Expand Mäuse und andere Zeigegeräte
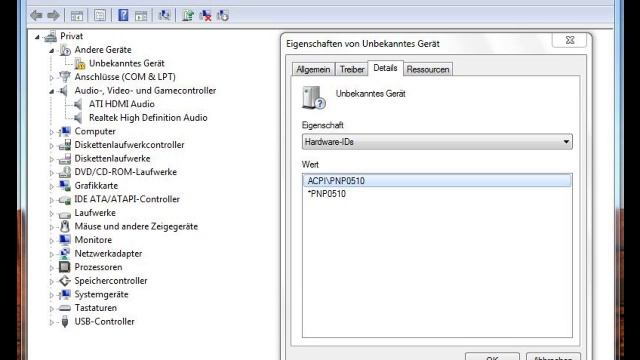The height and width of the screenshot is (360, 640). (x=52, y=227)
